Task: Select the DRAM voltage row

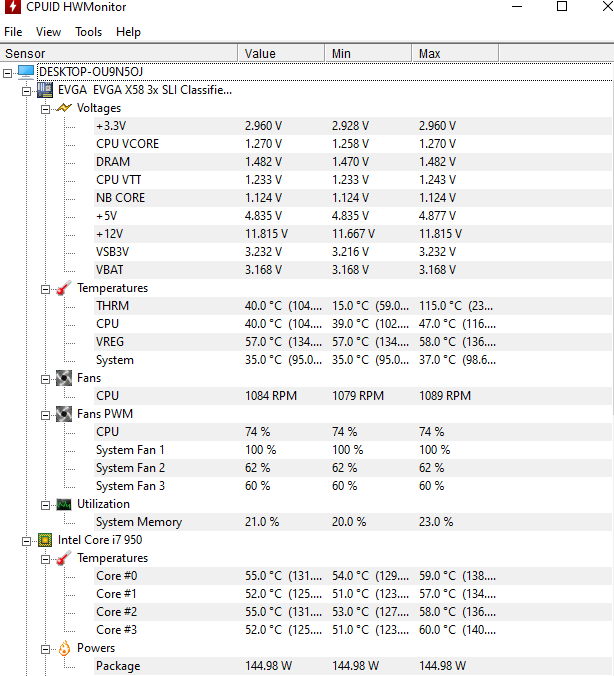Action: click(x=353, y=162)
